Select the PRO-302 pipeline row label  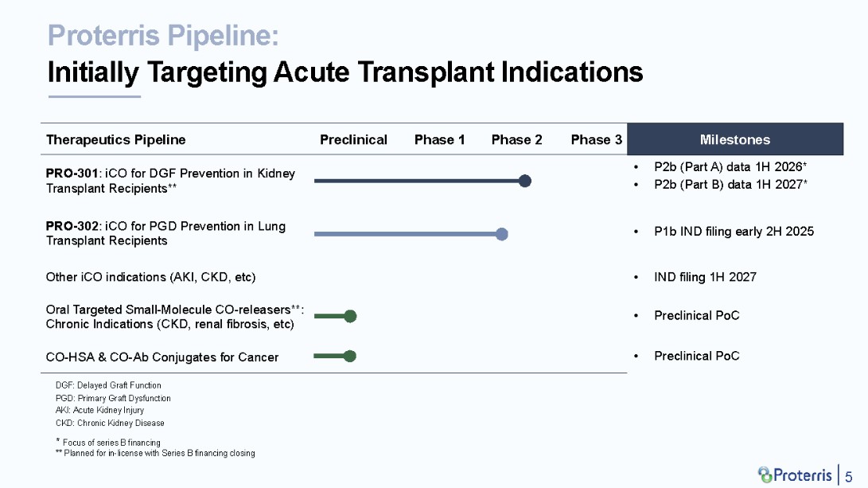click(x=165, y=233)
